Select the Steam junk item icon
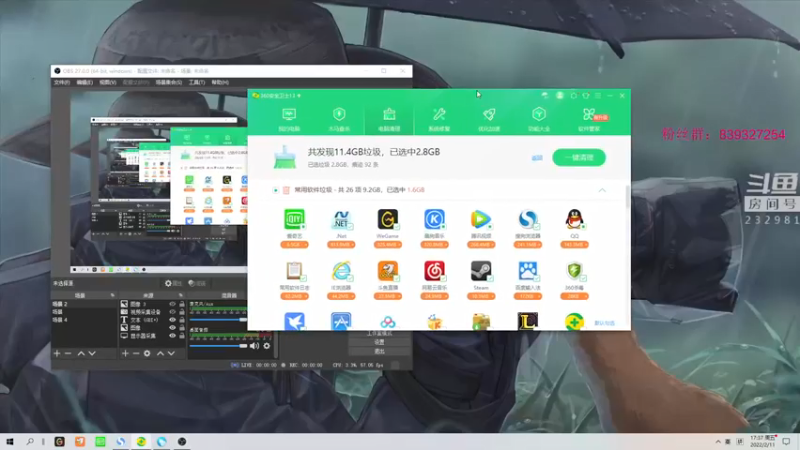 pos(481,271)
